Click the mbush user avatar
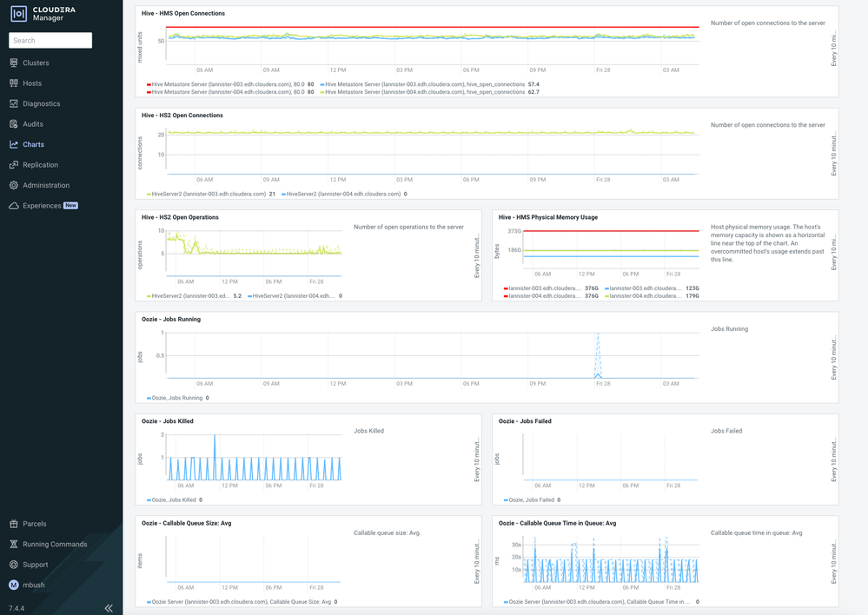The image size is (868, 615). [14, 585]
